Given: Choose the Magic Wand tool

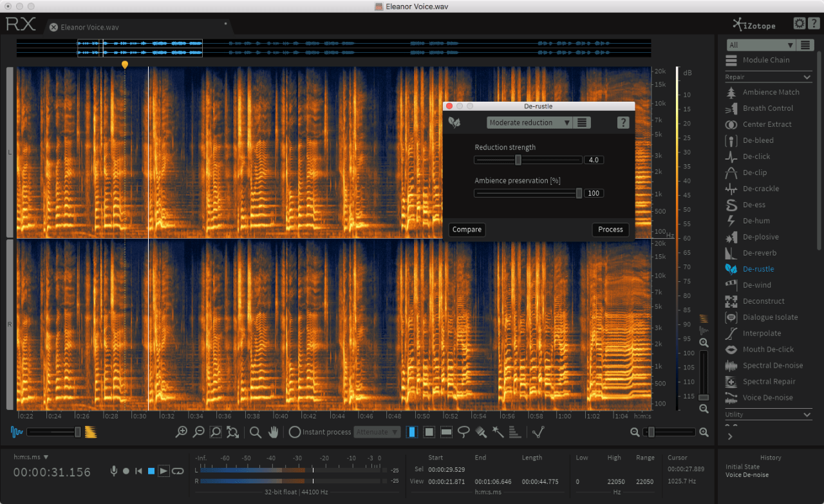Looking at the screenshot, I should [x=498, y=432].
